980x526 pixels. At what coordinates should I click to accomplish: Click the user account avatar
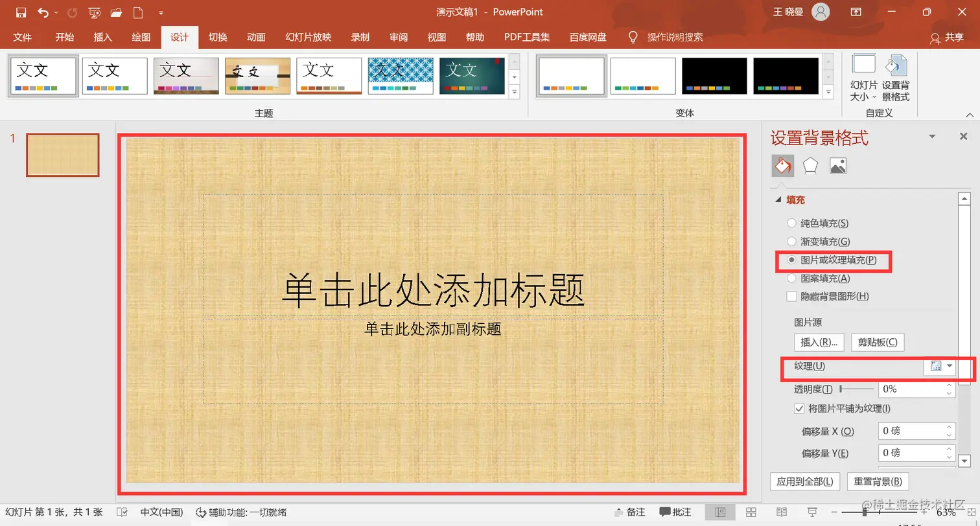(821, 12)
